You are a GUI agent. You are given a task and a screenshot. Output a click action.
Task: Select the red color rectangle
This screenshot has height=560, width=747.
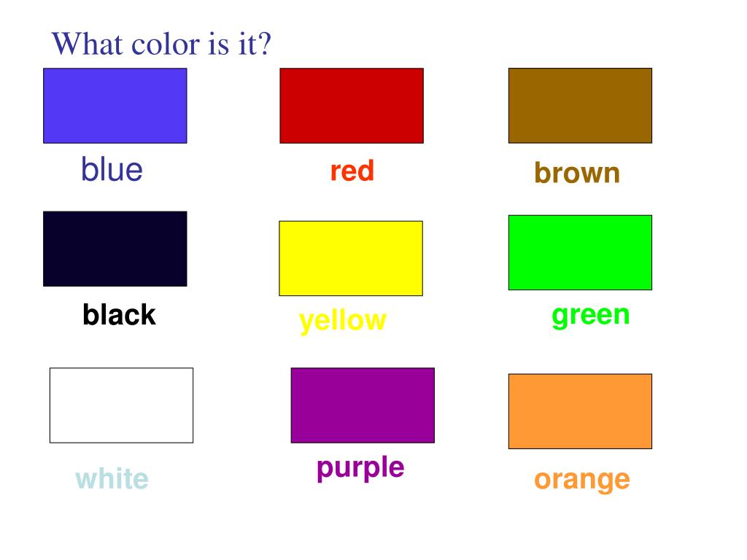[x=352, y=106]
